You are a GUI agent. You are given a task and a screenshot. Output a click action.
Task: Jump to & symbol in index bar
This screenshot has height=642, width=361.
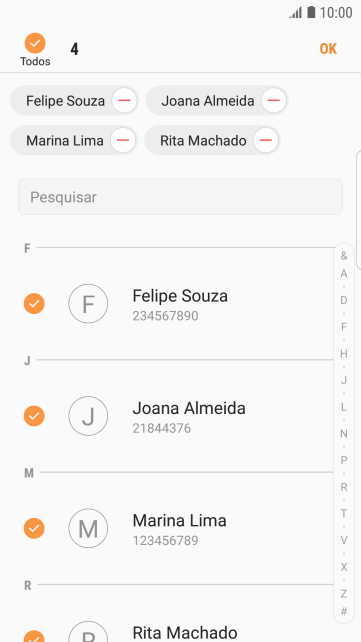344,256
